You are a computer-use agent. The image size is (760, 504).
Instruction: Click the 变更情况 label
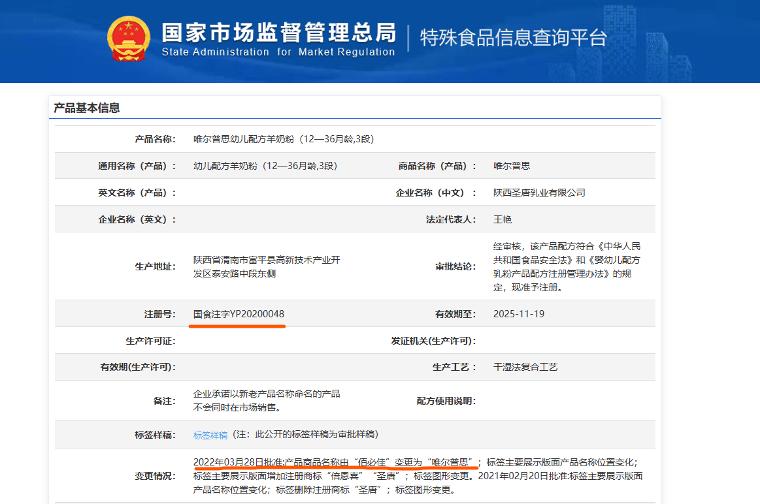click(x=155, y=476)
